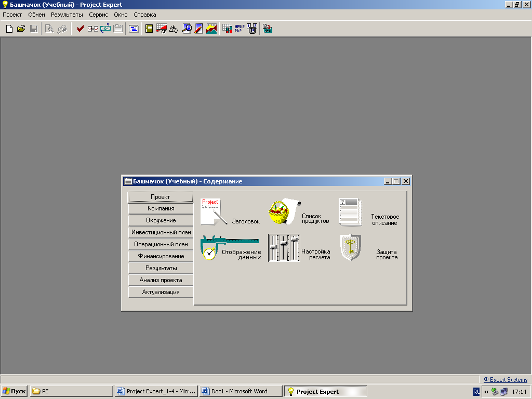Screen dimensions: 532x399
Task: Open the Результаты menu in menu bar
Action: click(x=66, y=15)
